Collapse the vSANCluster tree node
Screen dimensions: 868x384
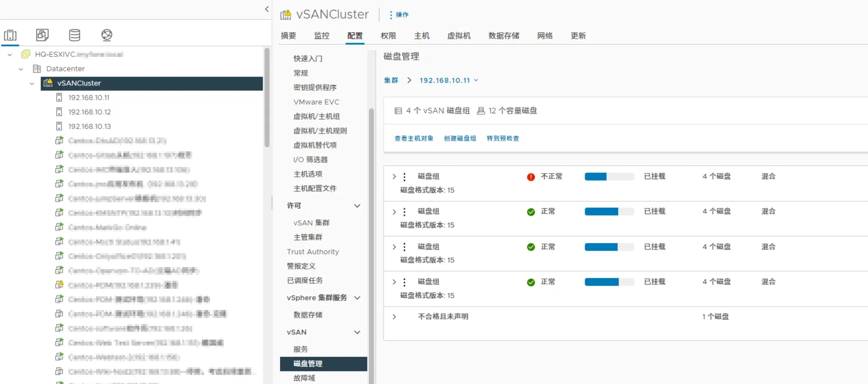[32, 83]
